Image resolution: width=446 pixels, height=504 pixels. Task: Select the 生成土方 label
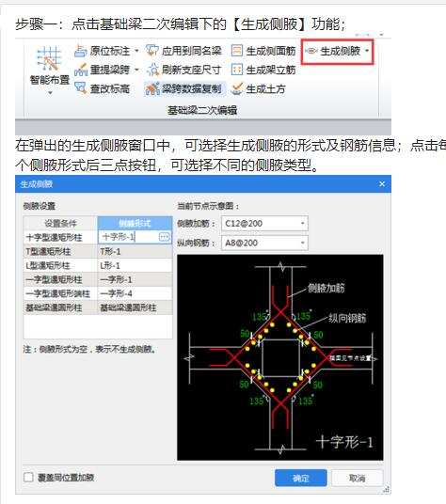(x=265, y=88)
